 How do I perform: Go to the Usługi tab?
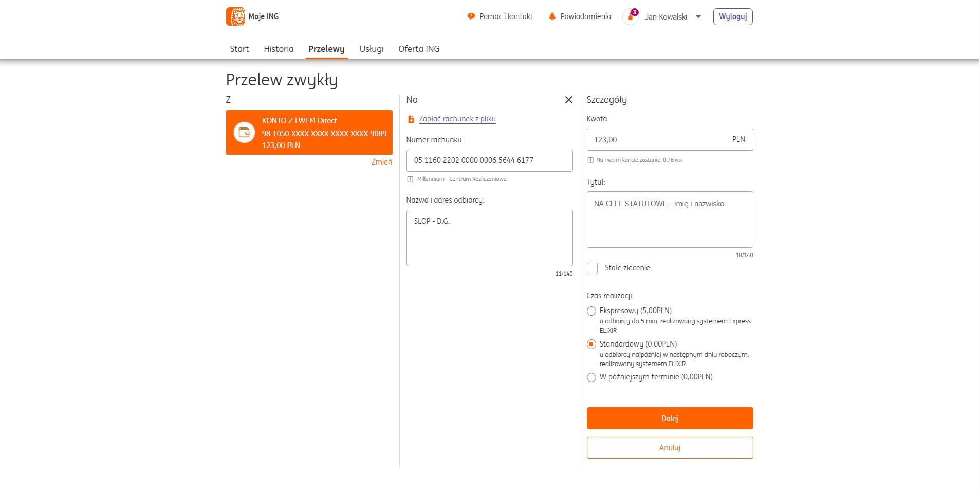(371, 49)
